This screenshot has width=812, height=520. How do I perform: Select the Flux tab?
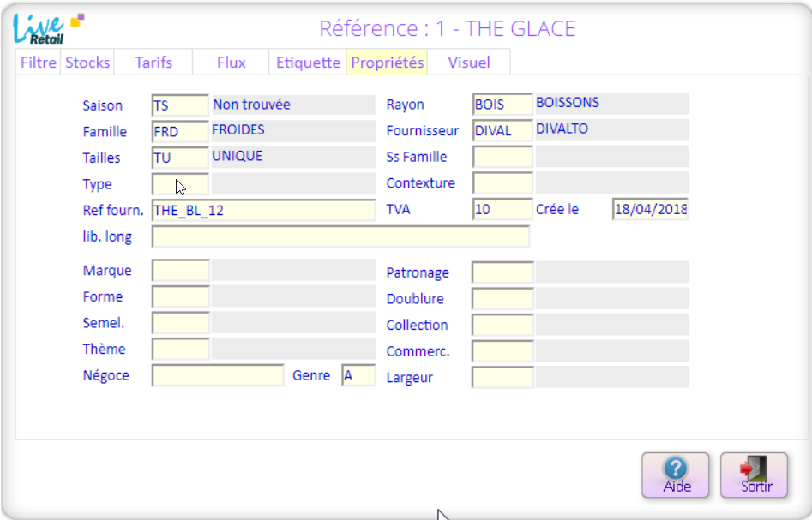point(232,63)
